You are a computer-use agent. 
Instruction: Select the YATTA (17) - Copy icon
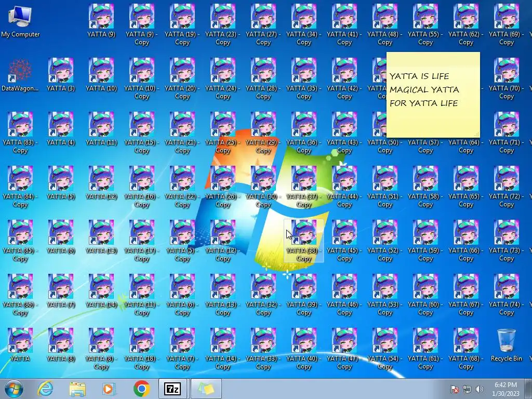[x=141, y=241]
